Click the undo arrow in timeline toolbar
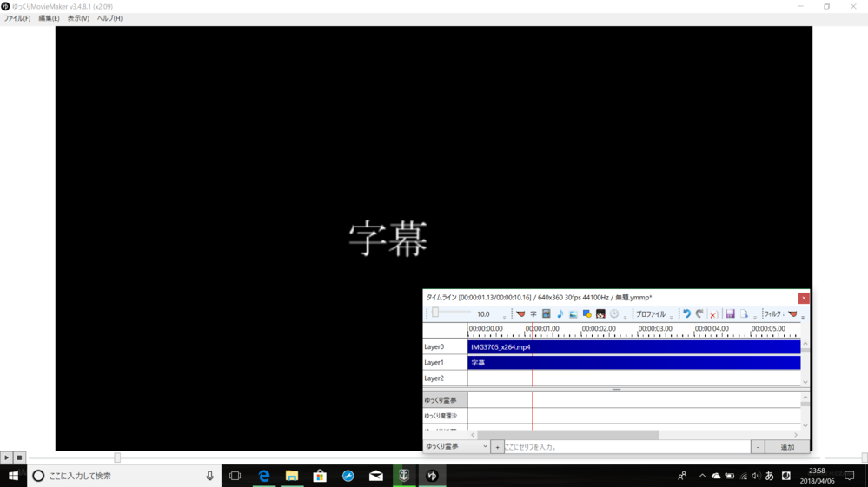Image resolution: width=868 pixels, height=487 pixels. click(686, 314)
